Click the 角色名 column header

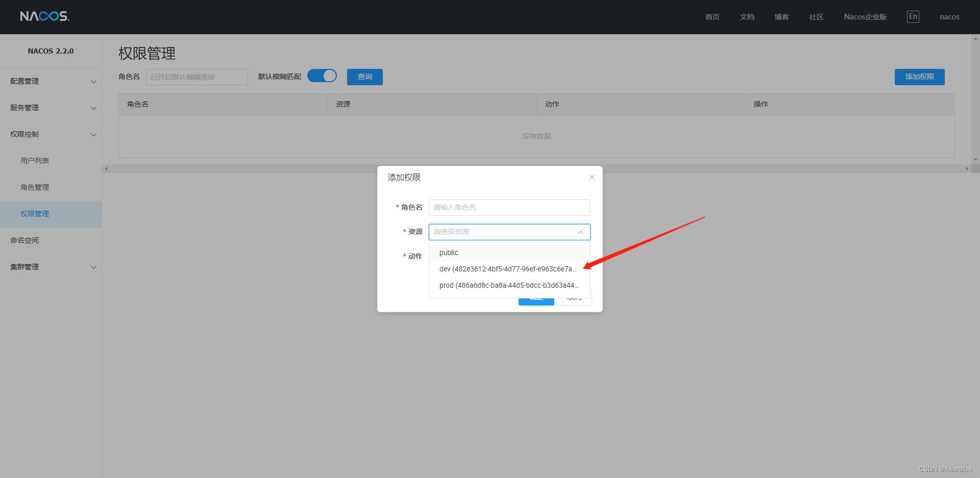[x=223, y=105]
